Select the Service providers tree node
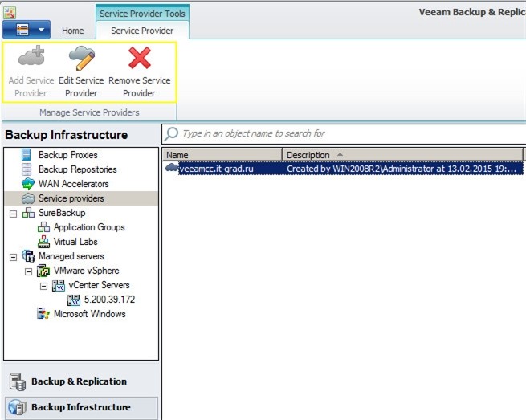 pos(71,198)
